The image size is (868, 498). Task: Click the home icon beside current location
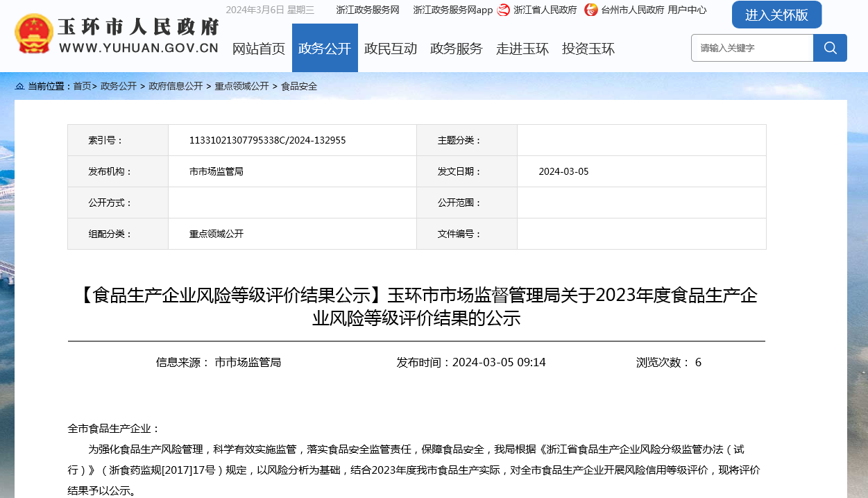tap(19, 87)
